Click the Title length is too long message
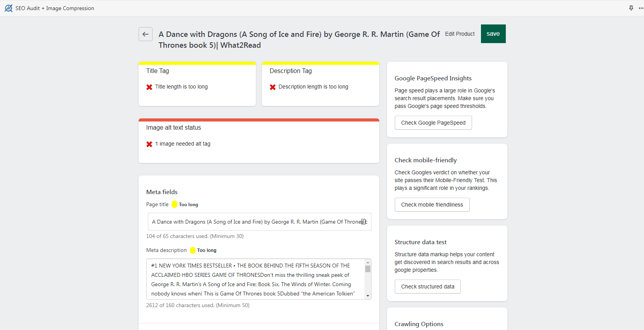The height and width of the screenshot is (330, 644). 181,87
